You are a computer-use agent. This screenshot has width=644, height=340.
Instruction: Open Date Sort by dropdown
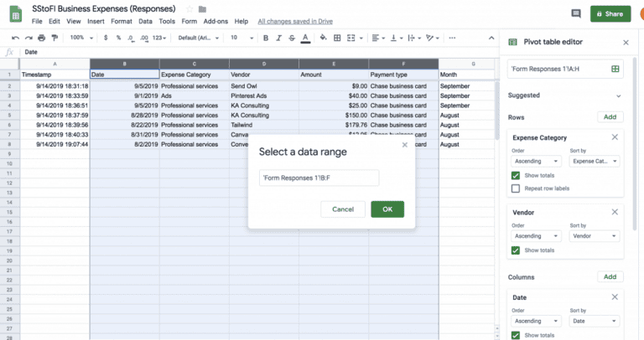(595, 321)
